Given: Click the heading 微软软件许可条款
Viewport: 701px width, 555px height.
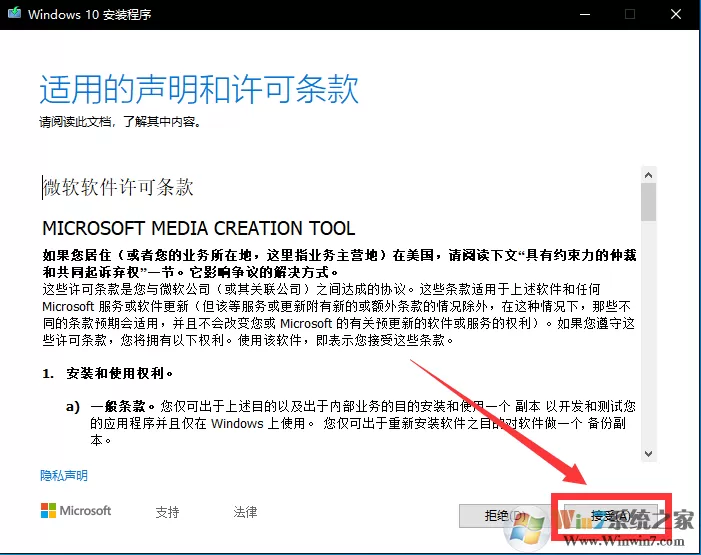Looking at the screenshot, I should pyautogui.click(x=118, y=187).
